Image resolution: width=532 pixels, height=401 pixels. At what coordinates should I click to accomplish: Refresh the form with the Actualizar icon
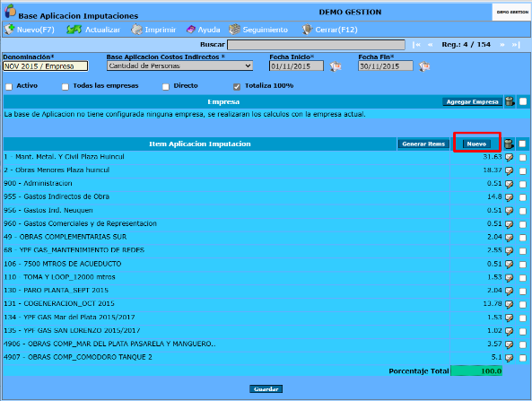pos(74,30)
